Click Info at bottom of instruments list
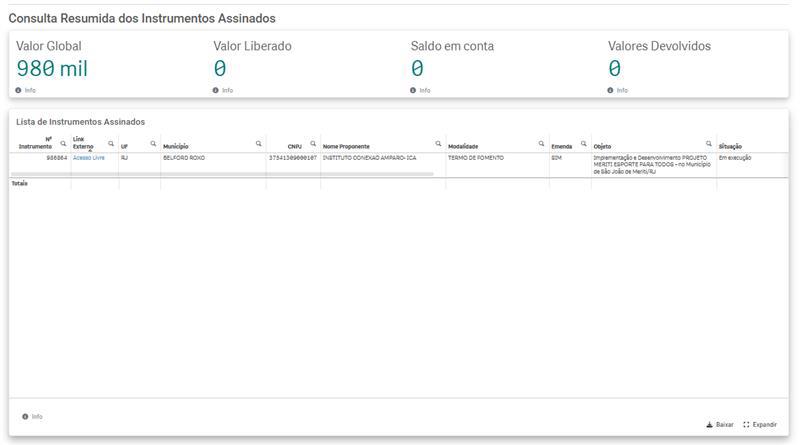 click(32, 416)
